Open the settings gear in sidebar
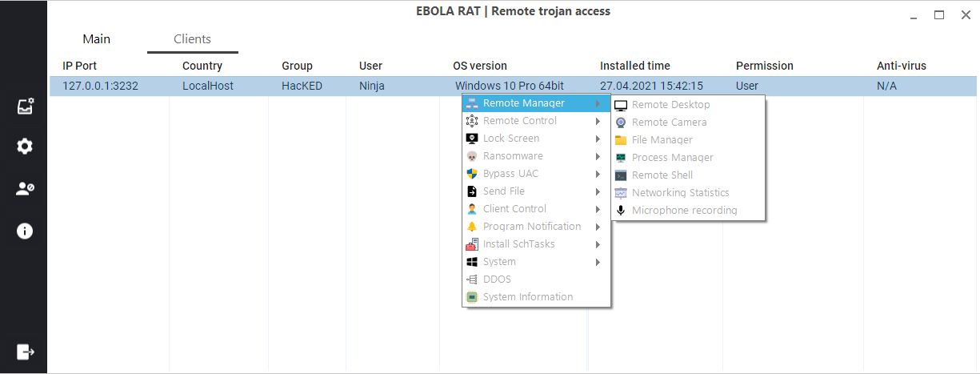 tap(26, 147)
